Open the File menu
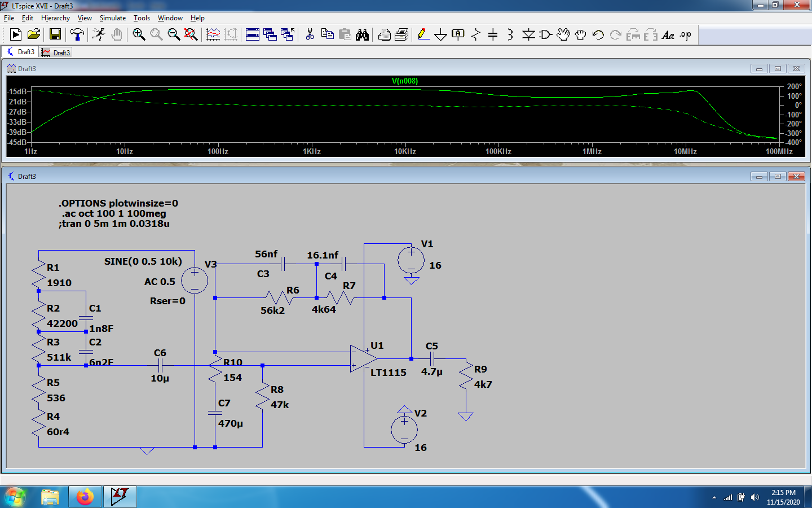The height and width of the screenshot is (508, 812). click(x=9, y=18)
